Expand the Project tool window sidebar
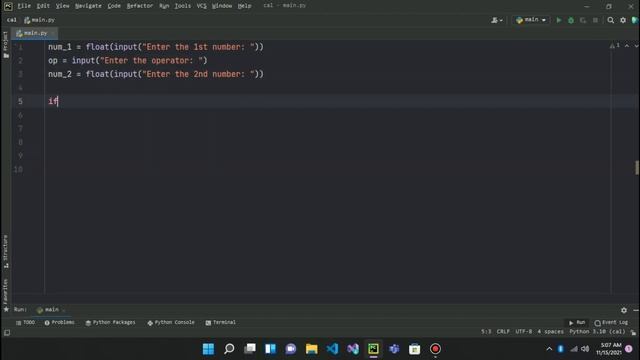This screenshot has height=360, width=640. click(6, 44)
